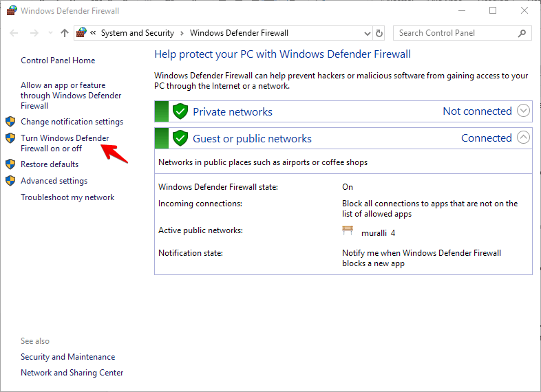Click the firewall icon in the address bar

81,33
